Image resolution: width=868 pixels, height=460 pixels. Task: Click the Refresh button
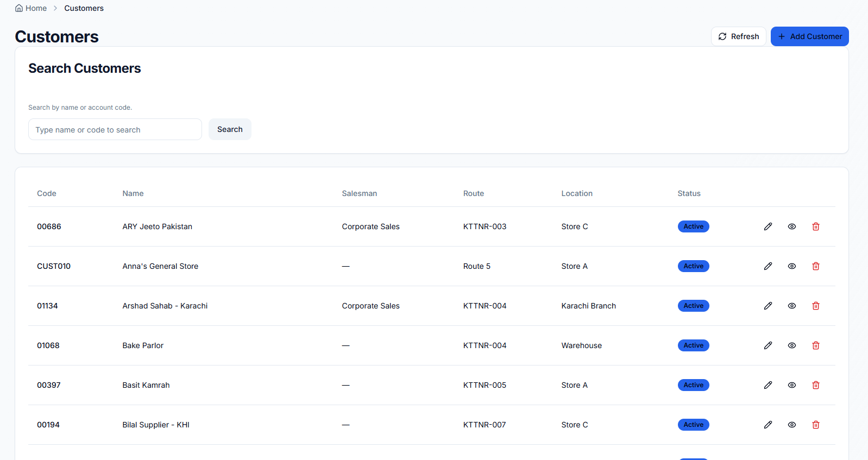[x=738, y=36]
